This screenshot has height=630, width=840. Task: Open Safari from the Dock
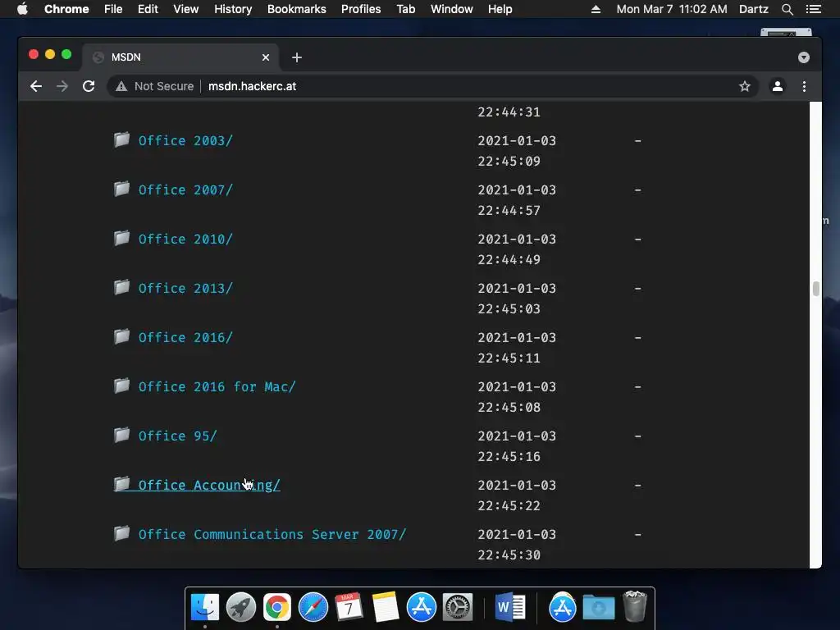pos(313,607)
